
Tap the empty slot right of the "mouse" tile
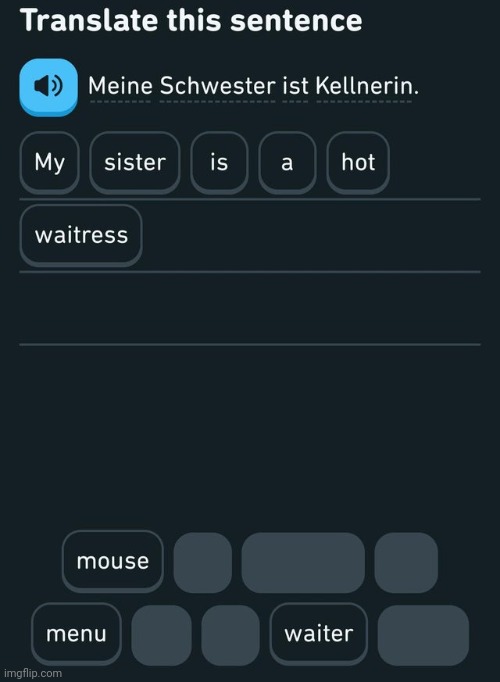tap(203, 562)
